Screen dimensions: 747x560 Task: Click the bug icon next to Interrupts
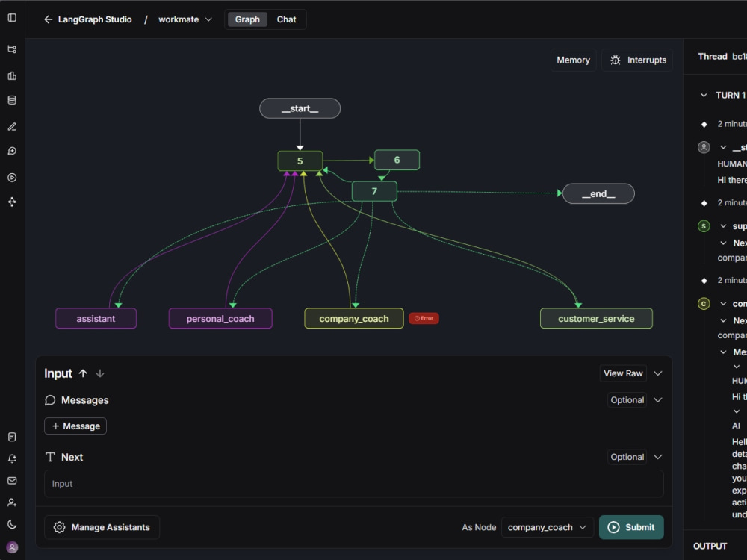click(x=616, y=60)
